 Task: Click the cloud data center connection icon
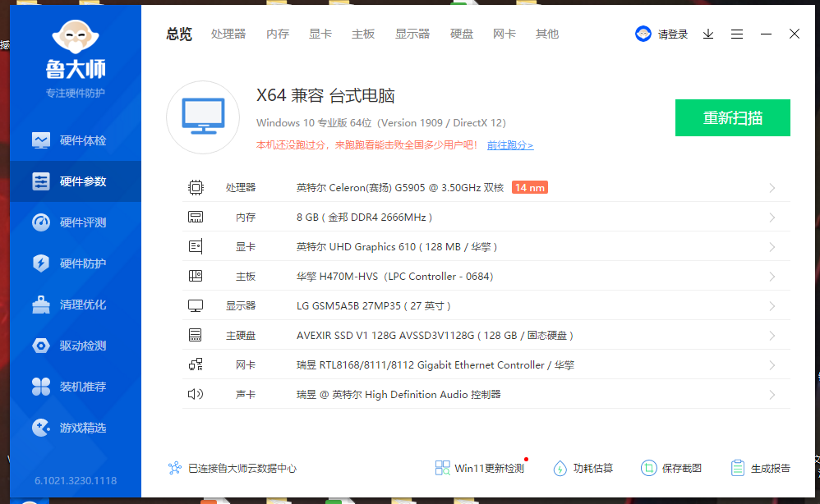[175, 468]
